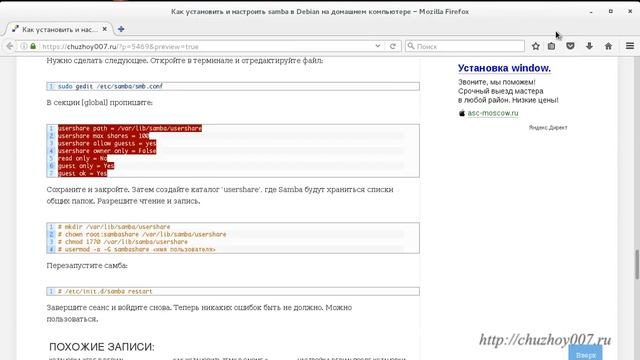Click "usershare allow guests = yes" line
Viewport: 640px width, 360px height.
[x=107, y=143]
